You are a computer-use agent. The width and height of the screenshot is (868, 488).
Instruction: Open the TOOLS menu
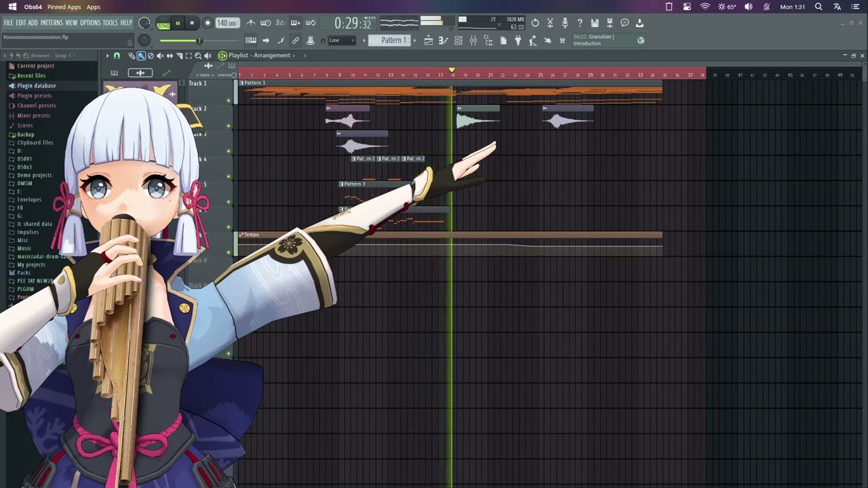tap(110, 23)
